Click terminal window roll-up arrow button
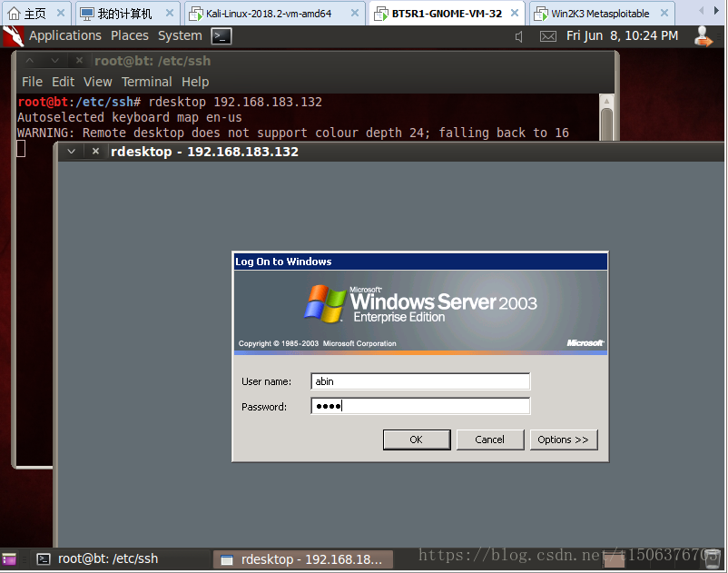 click(30, 60)
